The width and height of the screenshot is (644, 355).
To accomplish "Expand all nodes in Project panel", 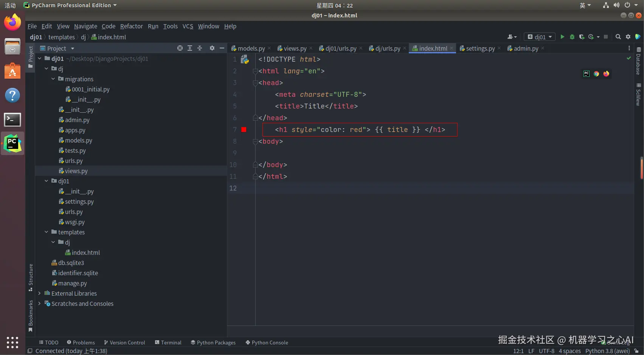I will click(190, 48).
